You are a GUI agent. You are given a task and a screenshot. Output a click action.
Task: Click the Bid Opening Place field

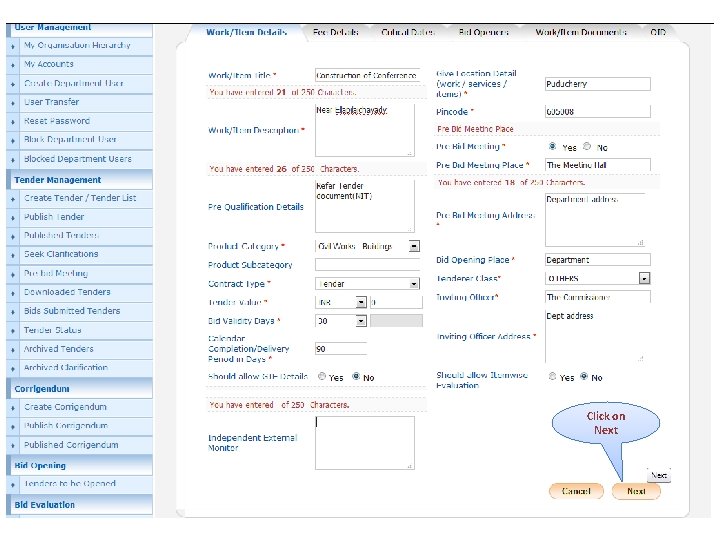(x=597, y=260)
